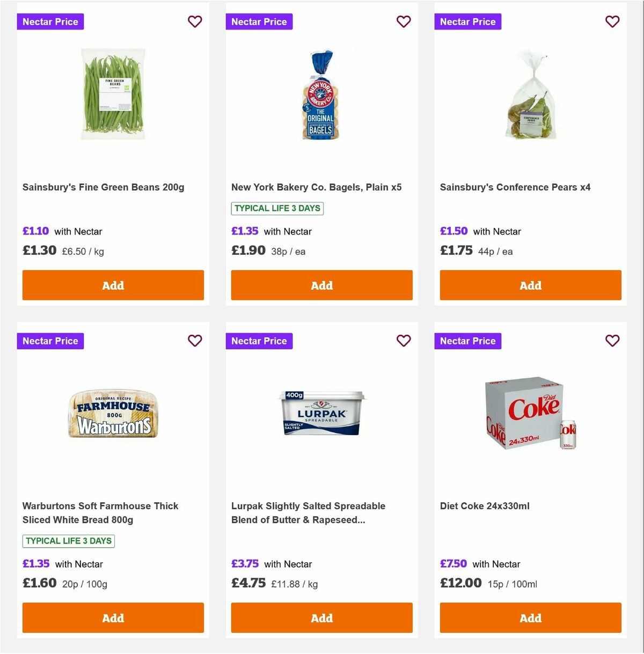Open the Warburtons bread product page
The height and width of the screenshot is (654, 644).
[100, 512]
